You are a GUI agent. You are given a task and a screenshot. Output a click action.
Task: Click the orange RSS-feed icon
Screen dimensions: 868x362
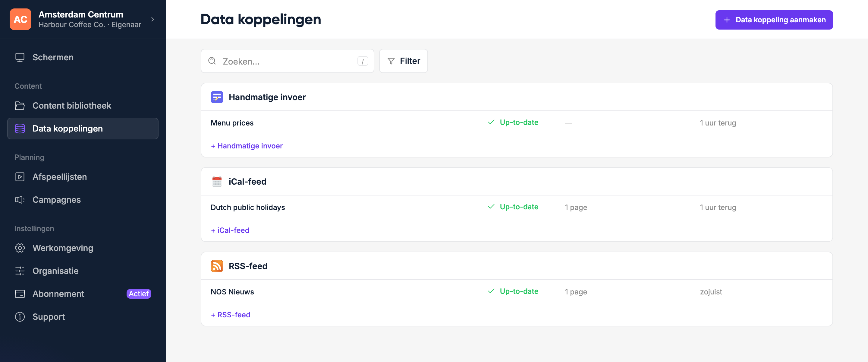pyautogui.click(x=217, y=266)
